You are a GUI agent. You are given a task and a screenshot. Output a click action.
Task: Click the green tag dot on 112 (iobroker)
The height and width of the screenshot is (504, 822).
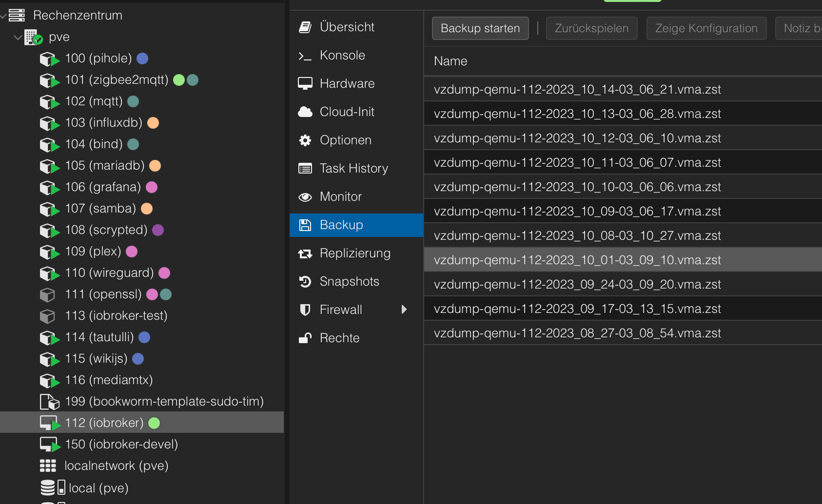click(x=154, y=423)
